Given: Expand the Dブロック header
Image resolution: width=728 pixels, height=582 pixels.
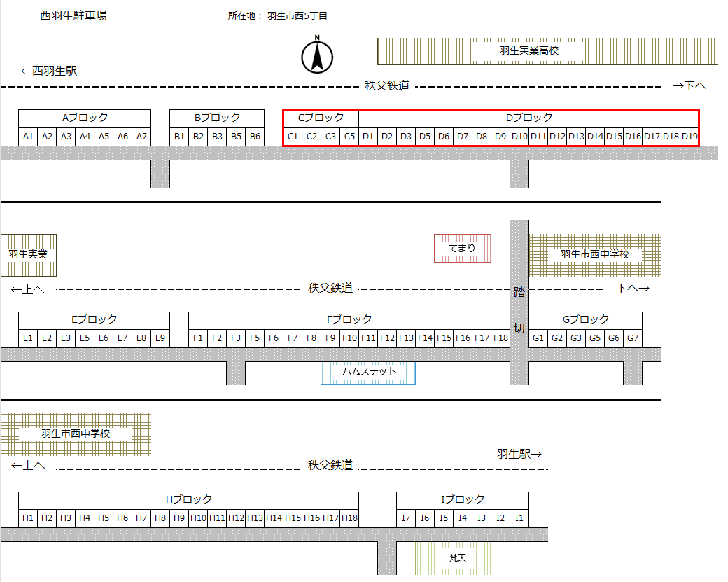Looking at the screenshot, I should pos(527,118).
